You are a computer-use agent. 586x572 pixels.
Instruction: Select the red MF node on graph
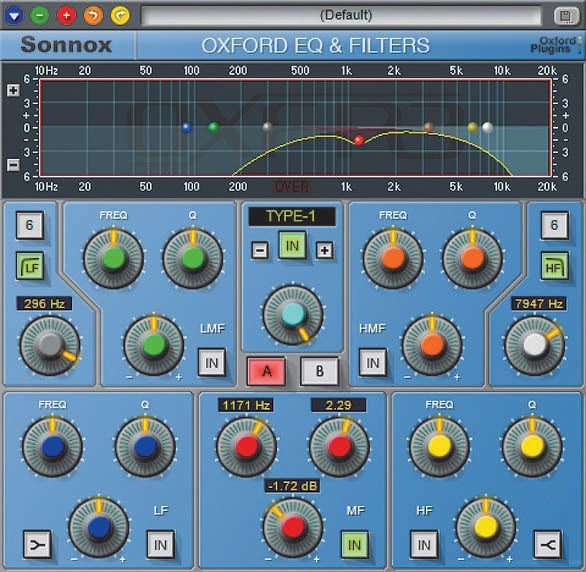point(359,140)
